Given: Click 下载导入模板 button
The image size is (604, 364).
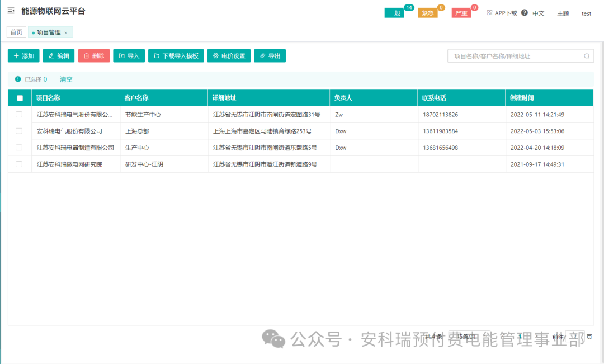Looking at the screenshot, I should click(x=176, y=56).
